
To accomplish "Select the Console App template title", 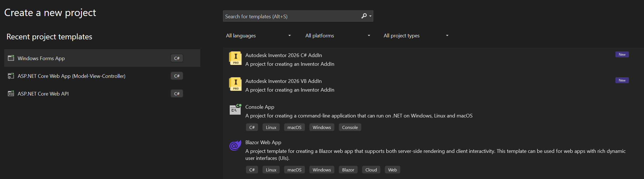I will click(x=260, y=107).
